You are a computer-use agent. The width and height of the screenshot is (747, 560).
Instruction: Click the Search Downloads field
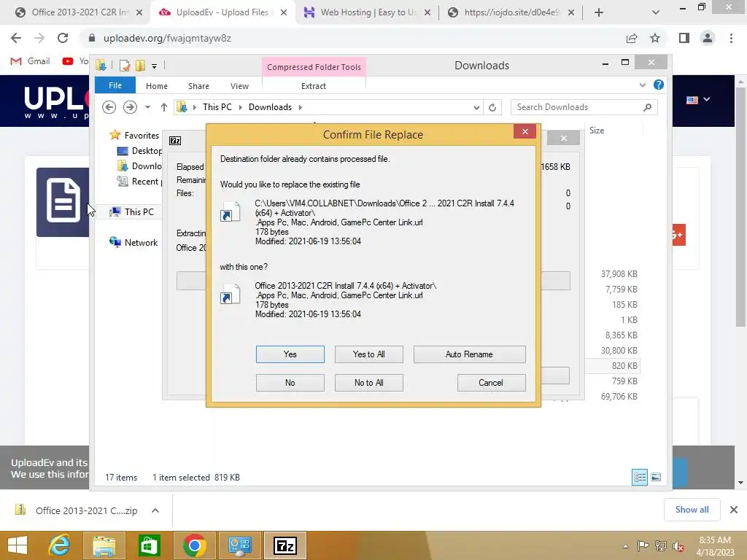578,107
